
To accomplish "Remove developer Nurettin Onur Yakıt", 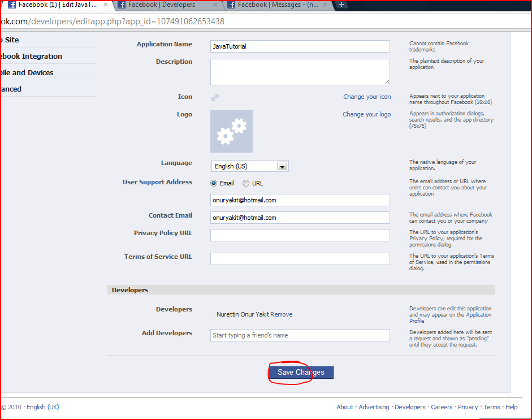I will [x=282, y=314].
